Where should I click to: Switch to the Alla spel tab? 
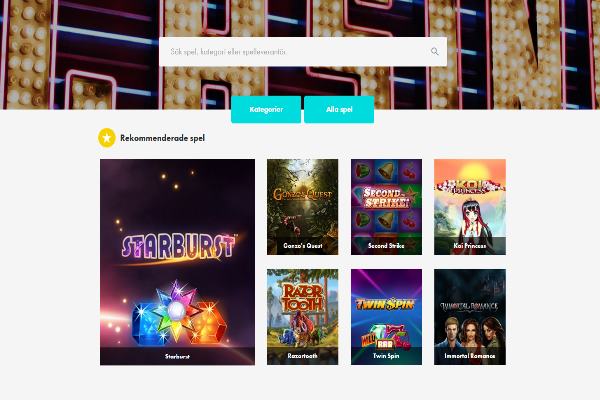339,109
